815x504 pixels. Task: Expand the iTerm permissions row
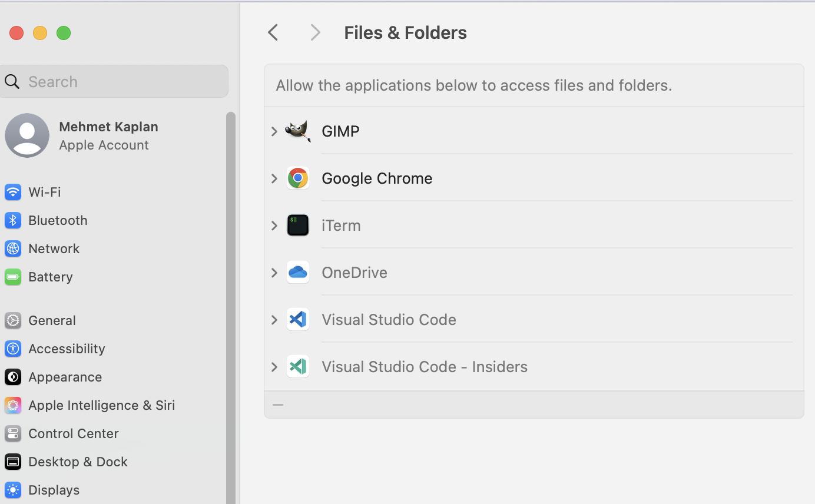(x=274, y=226)
